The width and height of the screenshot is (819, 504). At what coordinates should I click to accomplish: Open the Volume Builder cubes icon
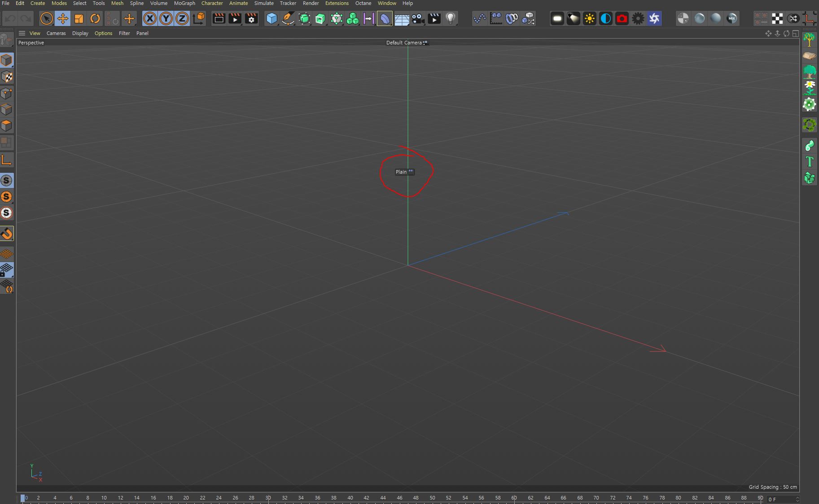click(x=353, y=18)
